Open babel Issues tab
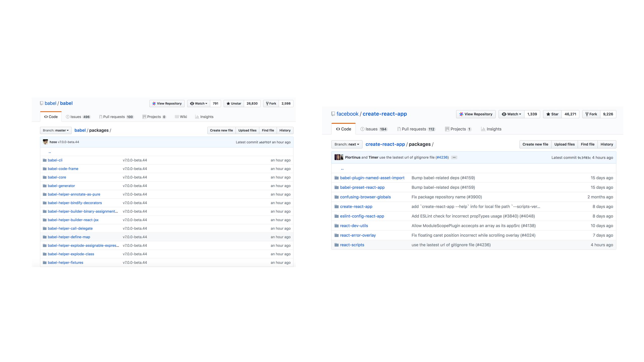The width and height of the screenshot is (644, 362). (78, 117)
